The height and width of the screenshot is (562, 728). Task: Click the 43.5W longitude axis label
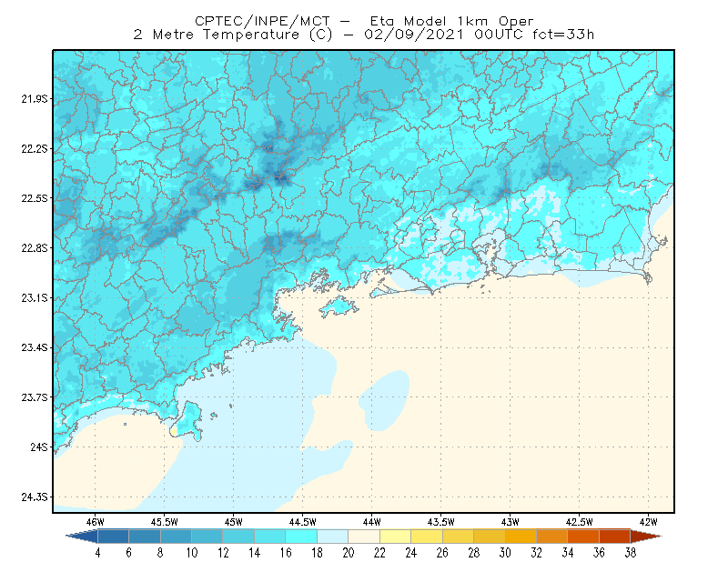tap(440, 522)
